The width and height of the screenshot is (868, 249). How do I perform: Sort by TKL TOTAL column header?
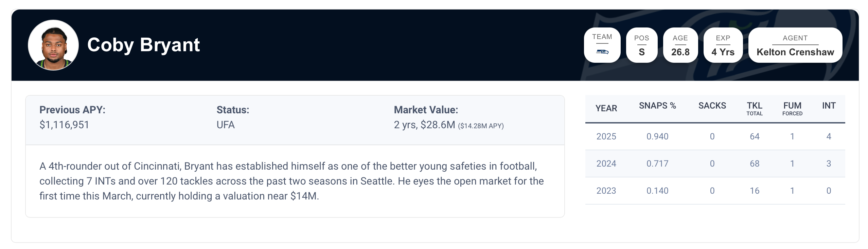(754, 108)
